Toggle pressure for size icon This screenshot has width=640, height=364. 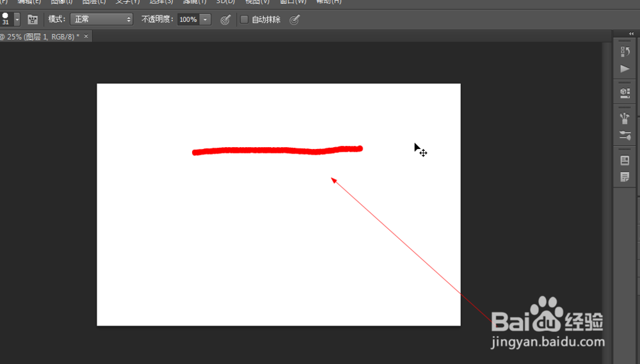pos(294,19)
